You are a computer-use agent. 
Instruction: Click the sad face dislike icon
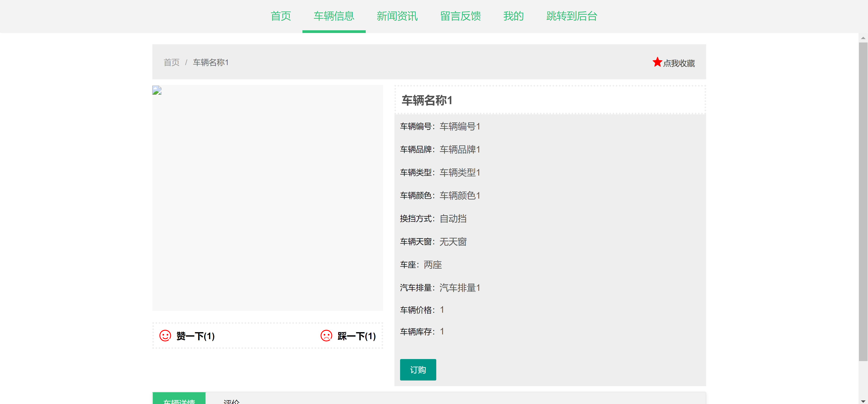pos(326,336)
